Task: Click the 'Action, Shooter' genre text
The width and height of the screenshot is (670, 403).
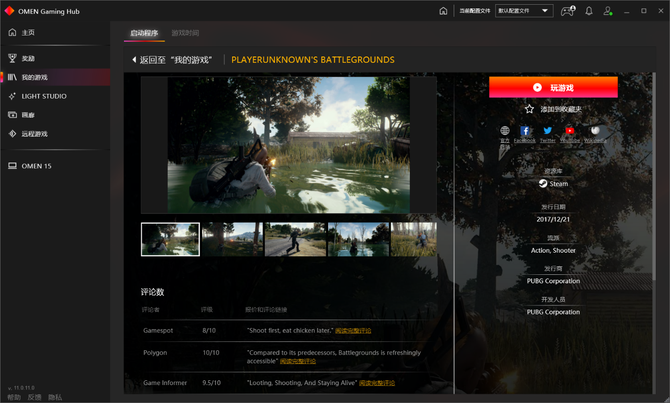Action: coord(553,250)
